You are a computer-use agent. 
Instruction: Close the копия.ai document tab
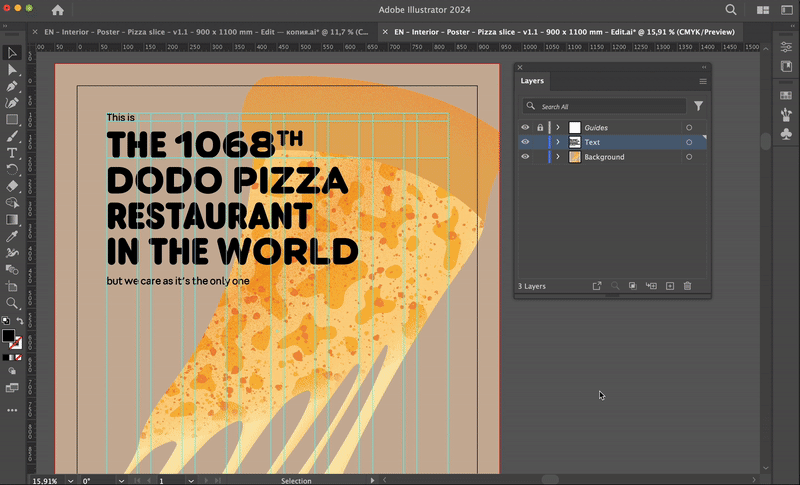click(x=35, y=32)
